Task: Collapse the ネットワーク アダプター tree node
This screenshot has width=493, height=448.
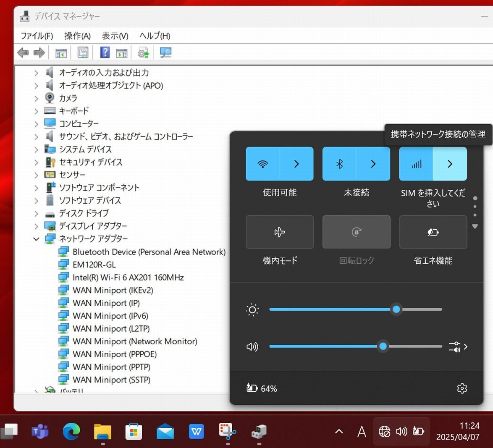Action: click(36, 239)
